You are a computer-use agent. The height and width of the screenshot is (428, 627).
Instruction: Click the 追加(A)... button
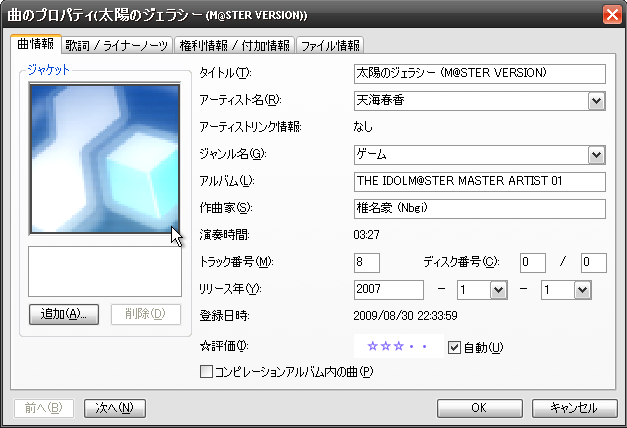(64, 314)
